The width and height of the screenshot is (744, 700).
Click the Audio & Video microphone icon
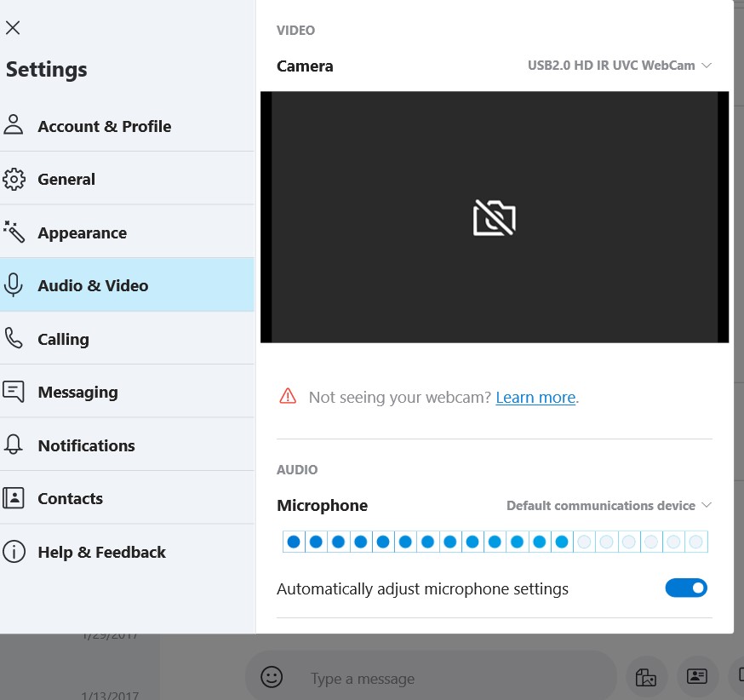click(14, 284)
